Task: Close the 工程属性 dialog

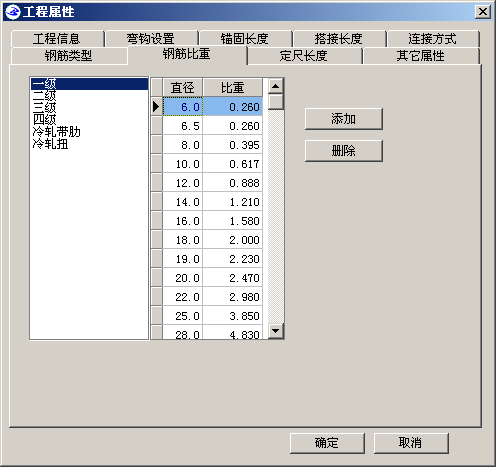Action: click(483, 12)
